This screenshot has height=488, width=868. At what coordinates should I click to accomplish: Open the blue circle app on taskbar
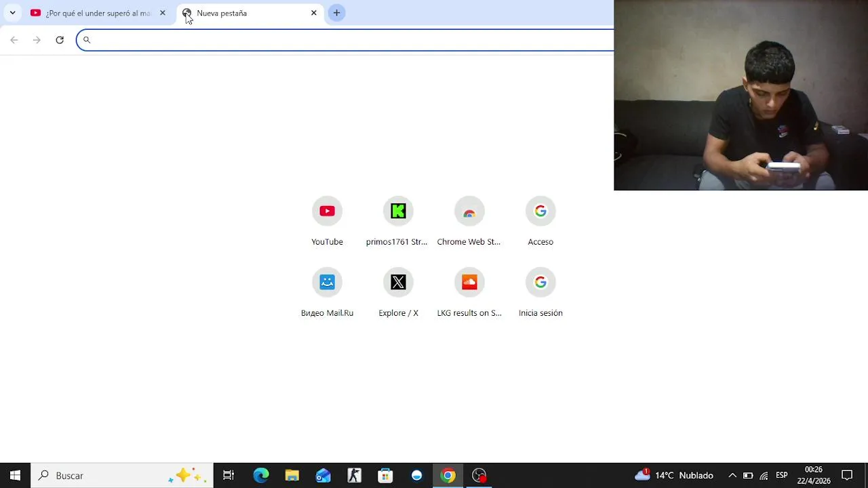click(x=417, y=475)
